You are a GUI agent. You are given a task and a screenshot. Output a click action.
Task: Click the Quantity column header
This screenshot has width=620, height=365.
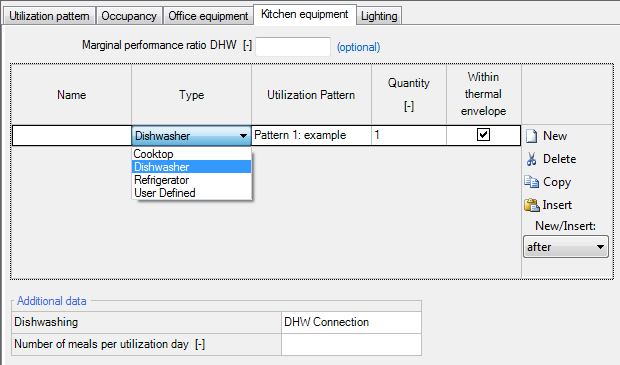coord(409,95)
